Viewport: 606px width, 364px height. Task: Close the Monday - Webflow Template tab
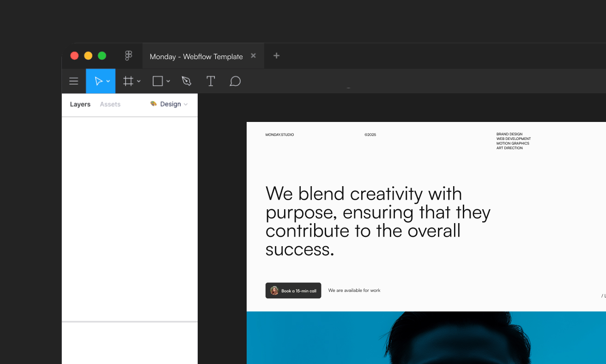coord(253,56)
